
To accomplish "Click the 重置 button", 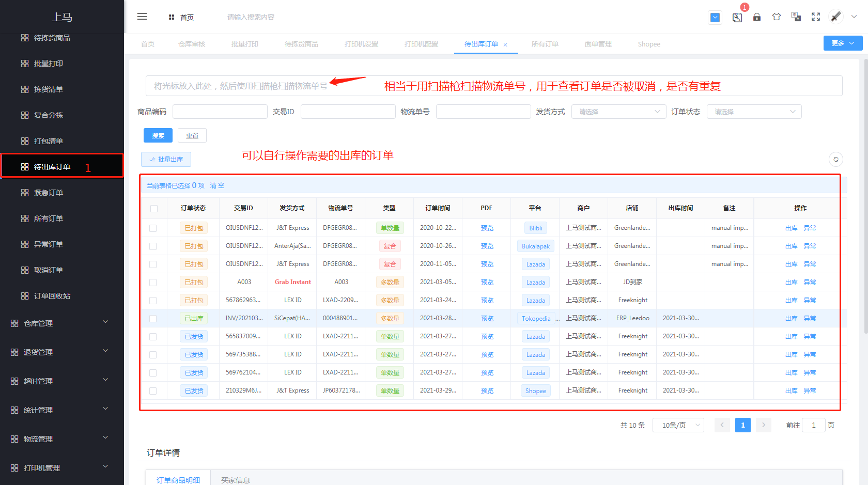I will coord(192,135).
